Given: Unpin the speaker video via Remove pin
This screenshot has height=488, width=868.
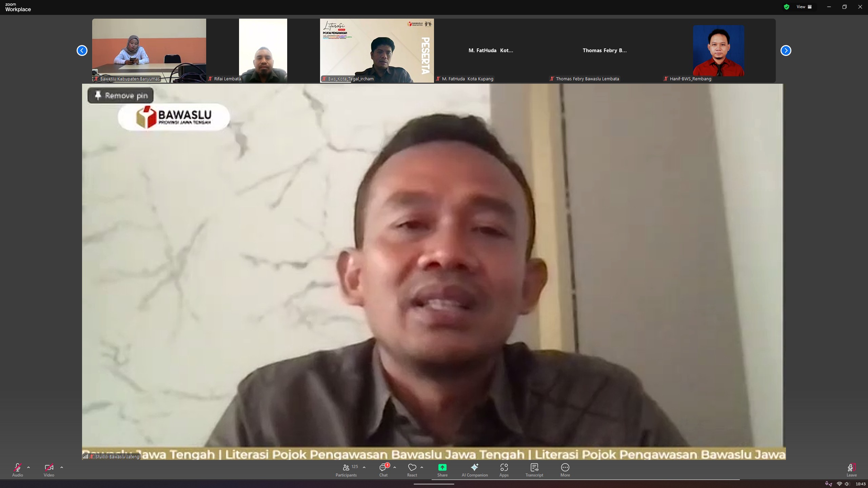Looking at the screenshot, I should coord(120,95).
